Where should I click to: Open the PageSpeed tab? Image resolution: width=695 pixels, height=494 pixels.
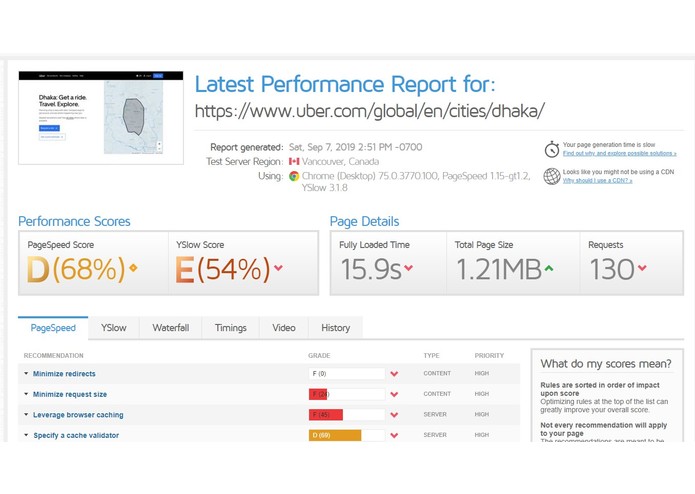click(x=53, y=328)
